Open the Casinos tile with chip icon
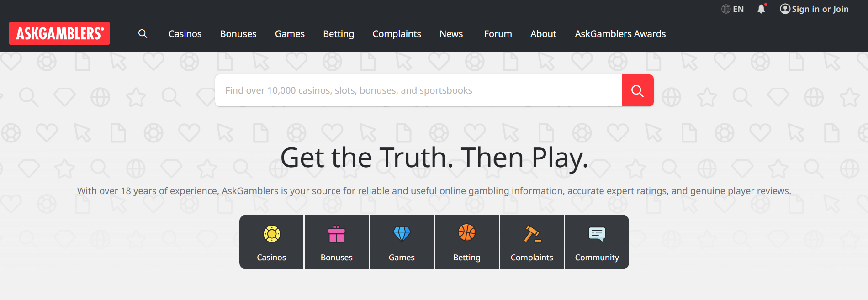This screenshot has width=868, height=300. tap(271, 242)
